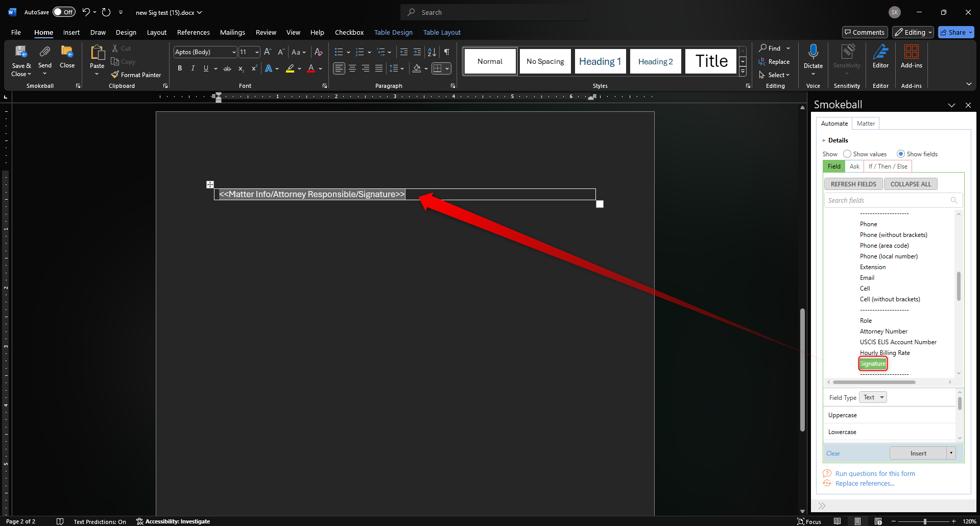Expand the Editing mode dropdown

pos(913,32)
